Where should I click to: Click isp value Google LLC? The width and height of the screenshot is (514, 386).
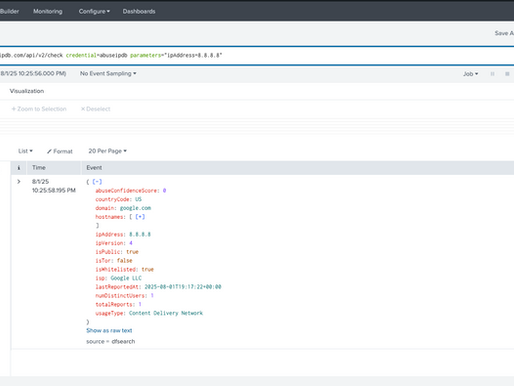pyautogui.click(x=126, y=278)
